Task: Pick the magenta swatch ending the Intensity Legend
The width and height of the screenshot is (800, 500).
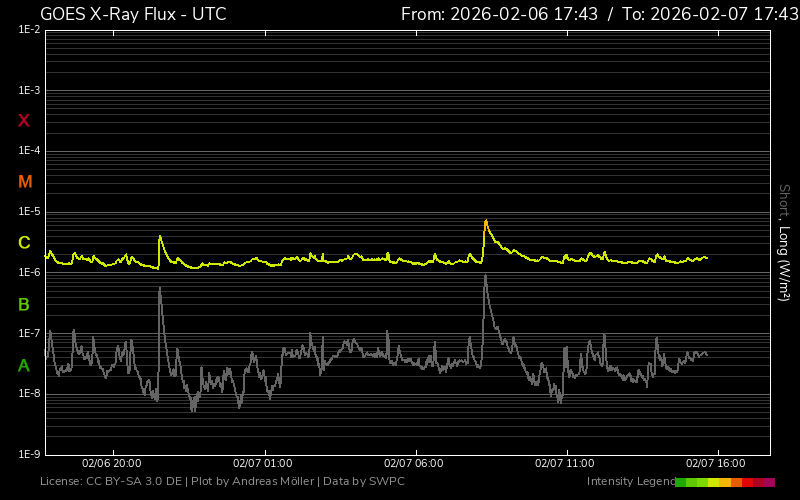Action: [x=770, y=482]
